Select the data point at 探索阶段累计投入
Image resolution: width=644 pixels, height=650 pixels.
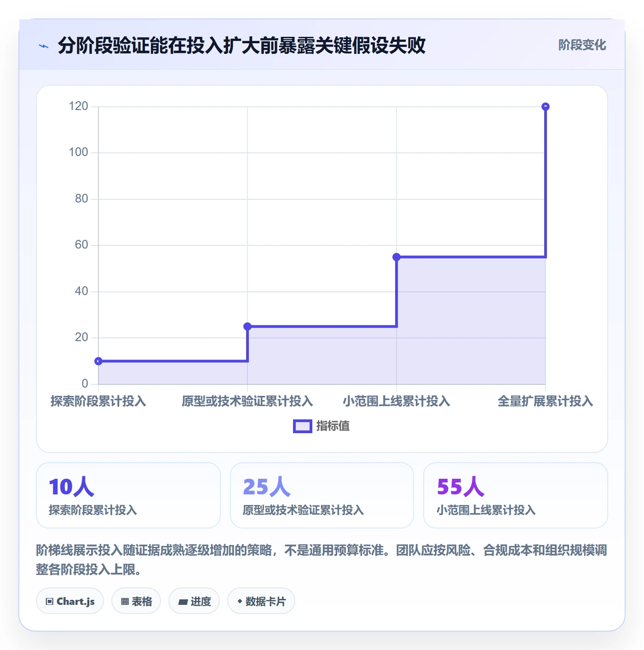point(98,361)
